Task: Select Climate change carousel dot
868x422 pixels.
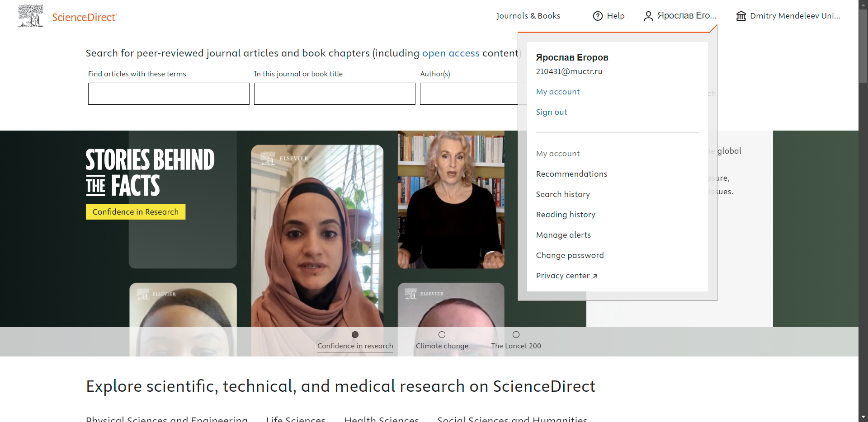Action: point(442,335)
